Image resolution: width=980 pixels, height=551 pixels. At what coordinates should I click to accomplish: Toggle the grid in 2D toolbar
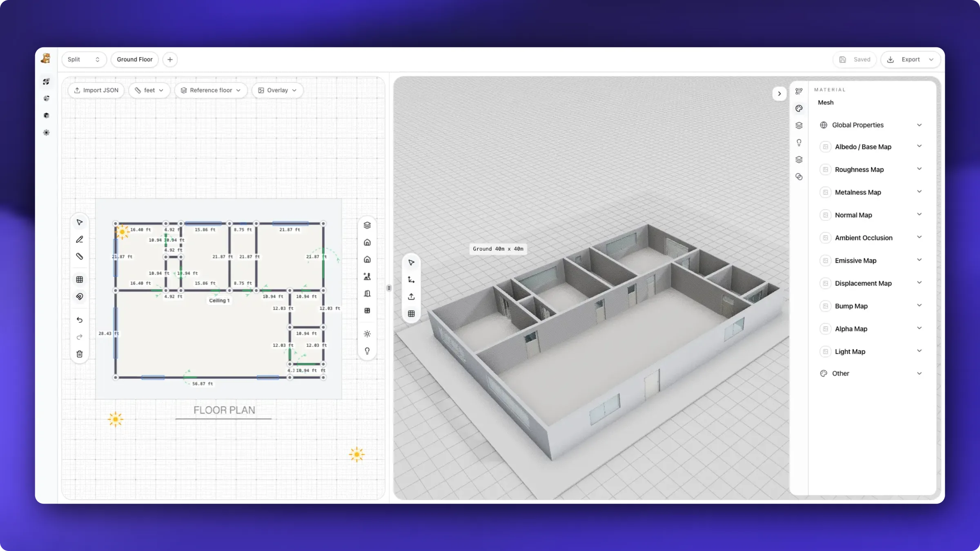(80, 280)
